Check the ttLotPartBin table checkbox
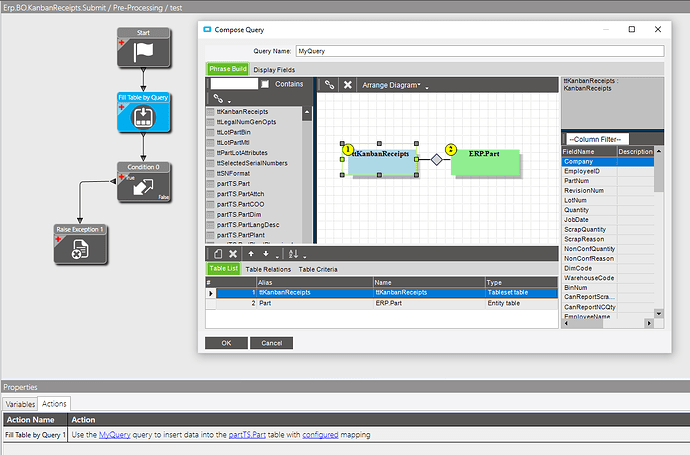This screenshot has height=455, width=690. click(210, 132)
